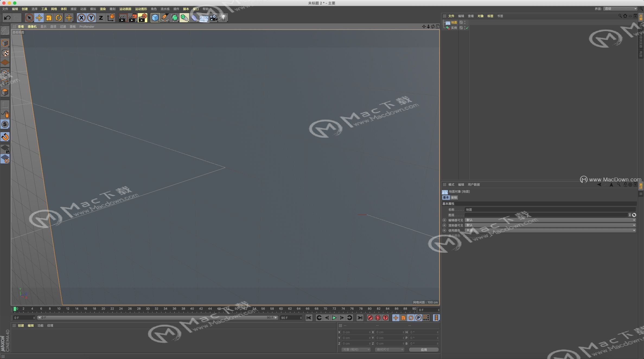
Task: Click Locked Workplane grid icon
Action: coord(5,149)
